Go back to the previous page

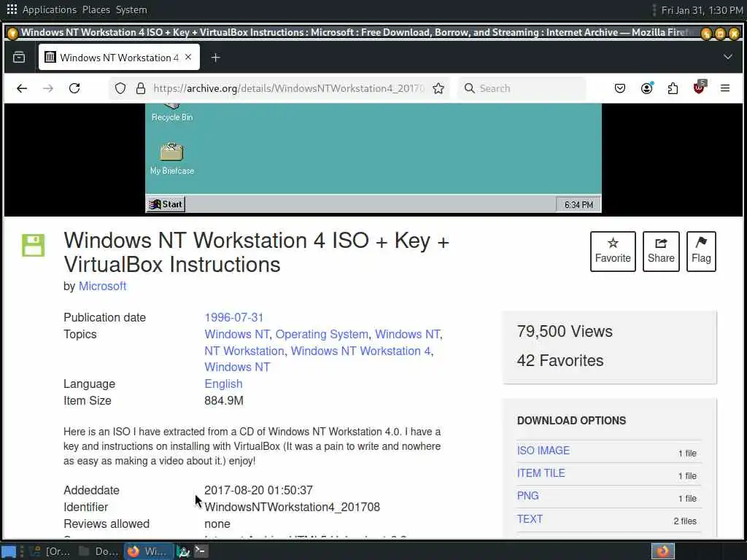(22, 88)
